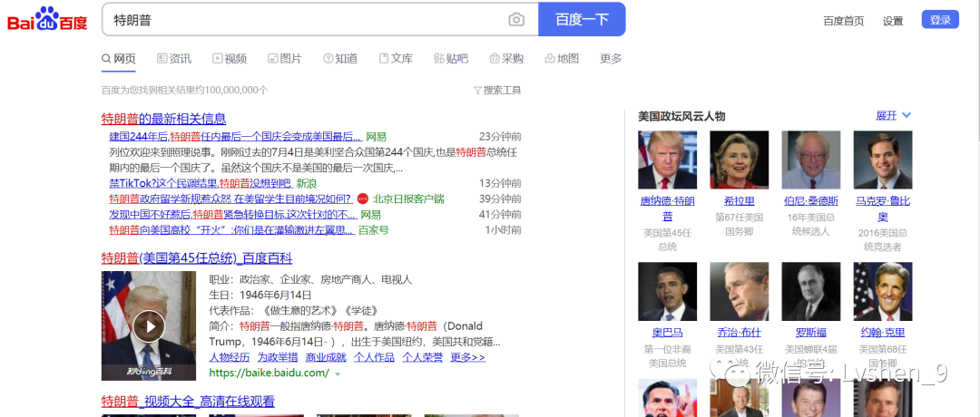Click 唐纳德·特朗普 portrait thumbnail
Screen dimensions: 980x417
point(668,160)
